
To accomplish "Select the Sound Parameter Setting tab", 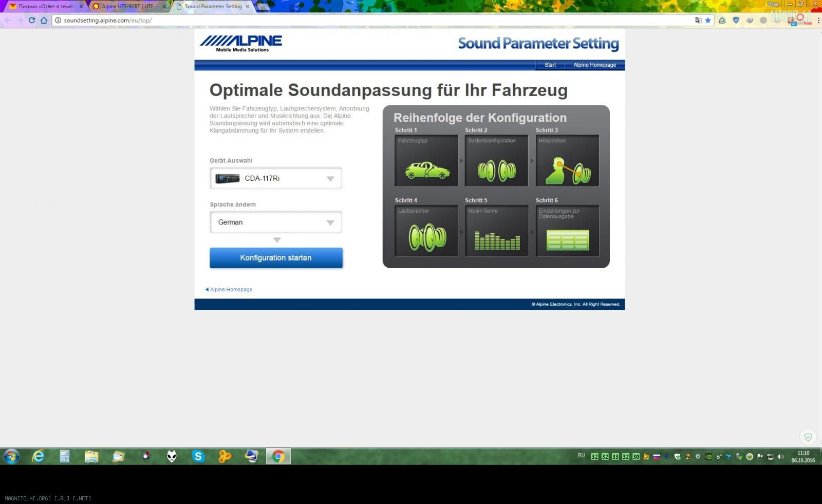I will (x=212, y=6).
